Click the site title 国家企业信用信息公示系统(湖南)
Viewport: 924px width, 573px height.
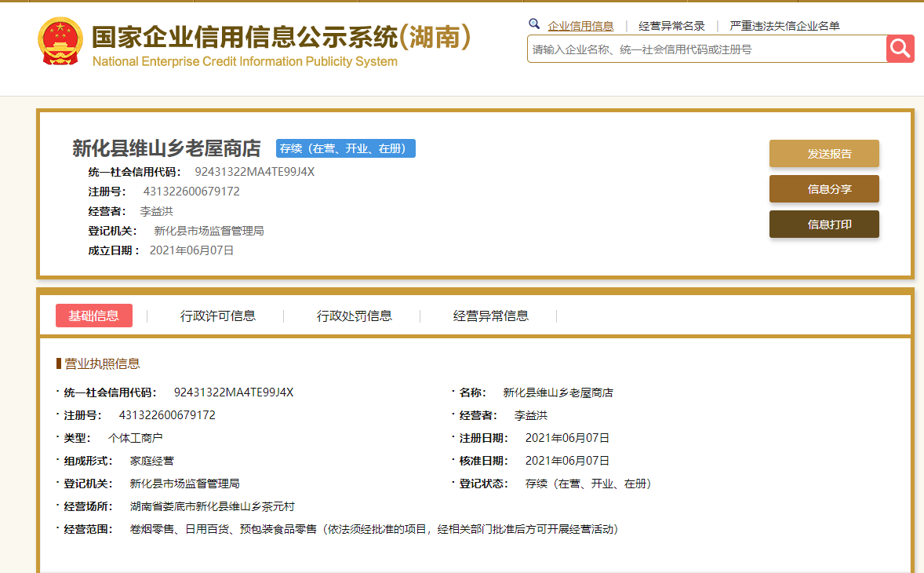(x=281, y=37)
